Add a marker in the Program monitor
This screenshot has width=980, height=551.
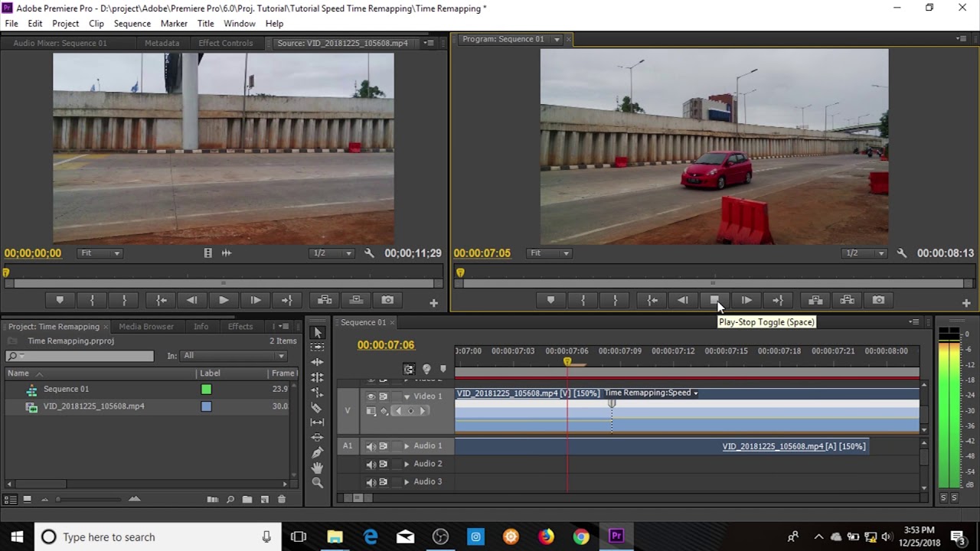pyautogui.click(x=550, y=300)
